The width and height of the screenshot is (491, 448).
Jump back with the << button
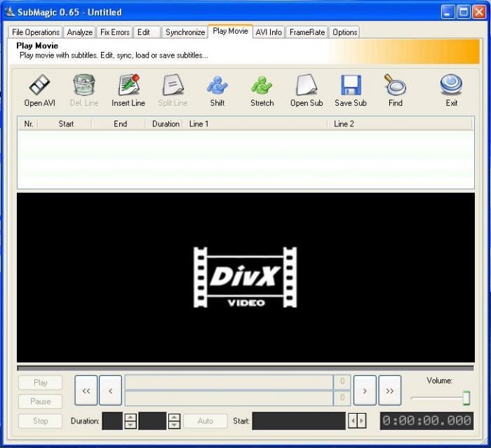86,391
